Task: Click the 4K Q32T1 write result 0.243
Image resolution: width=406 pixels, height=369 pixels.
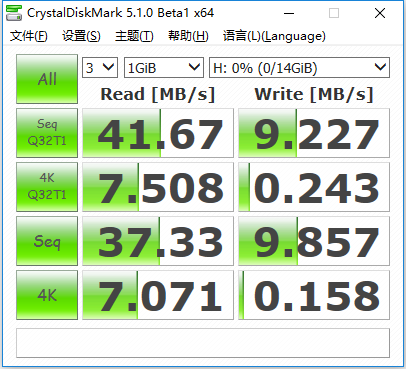Action: 314,187
